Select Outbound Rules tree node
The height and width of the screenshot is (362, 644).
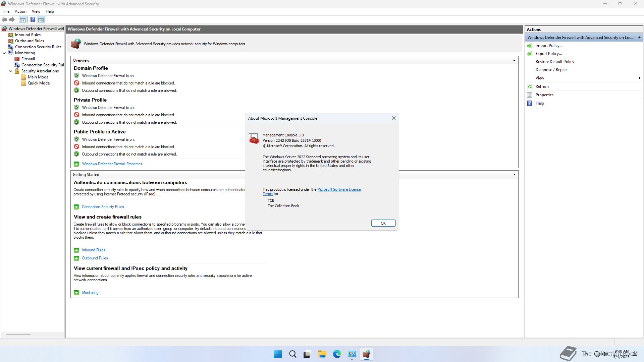(29, 41)
